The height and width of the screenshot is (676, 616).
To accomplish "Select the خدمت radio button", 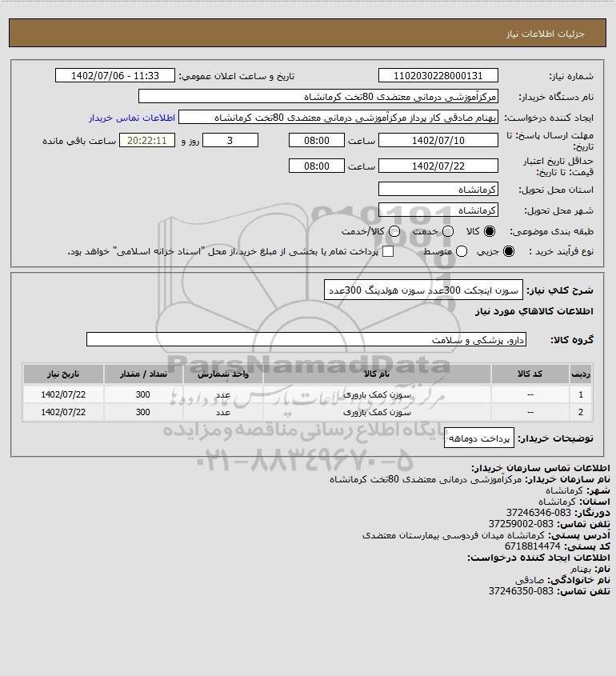I will tap(448, 231).
